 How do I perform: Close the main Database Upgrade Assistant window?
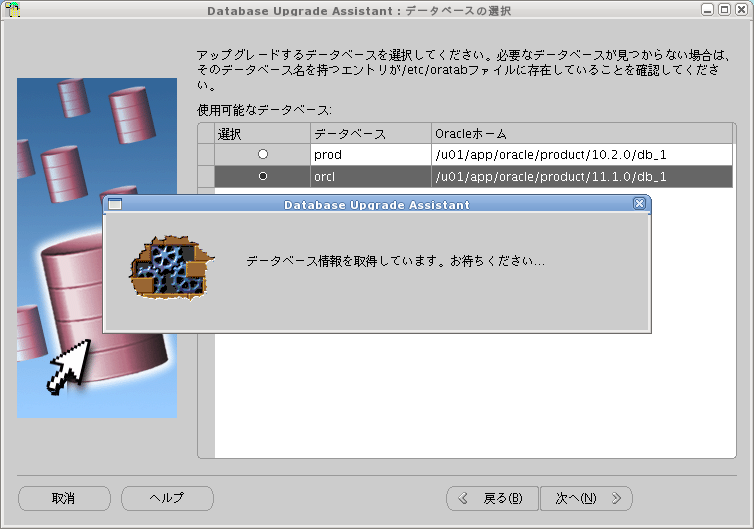click(x=741, y=10)
